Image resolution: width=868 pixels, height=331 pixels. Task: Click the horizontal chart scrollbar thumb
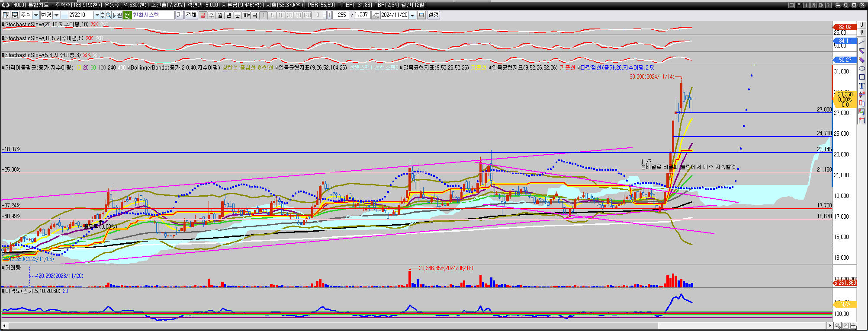[x=742, y=325]
